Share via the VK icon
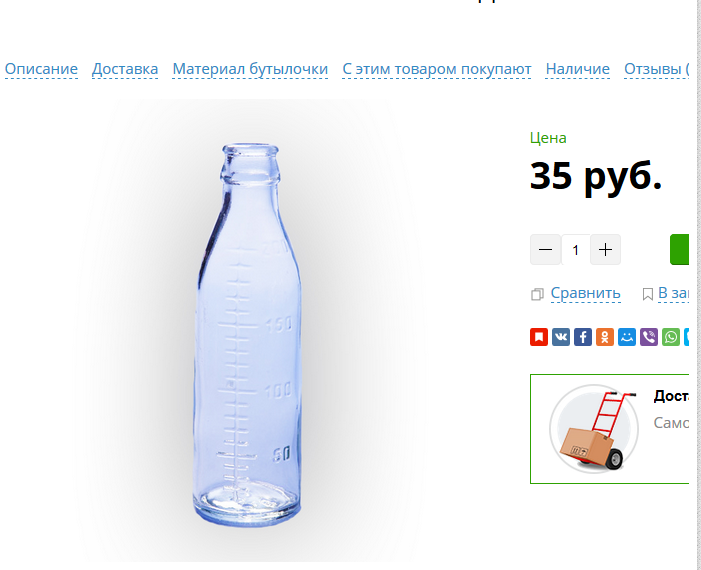The image size is (701, 570). pyautogui.click(x=561, y=337)
